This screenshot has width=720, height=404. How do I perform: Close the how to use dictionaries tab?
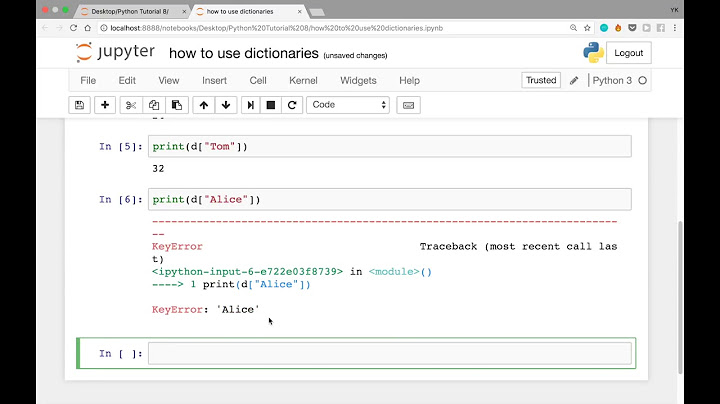coord(299,11)
